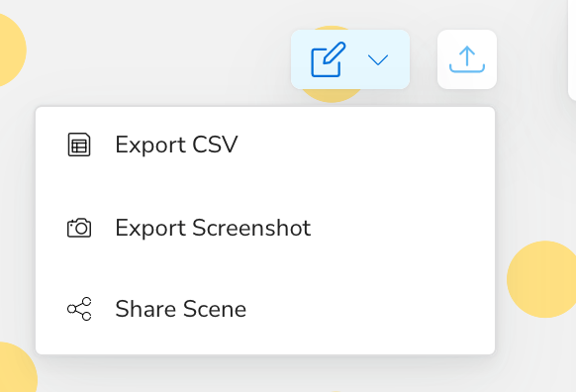This screenshot has width=576, height=392.
Task: Select the Share Scene label
Action: coord(181,309)
